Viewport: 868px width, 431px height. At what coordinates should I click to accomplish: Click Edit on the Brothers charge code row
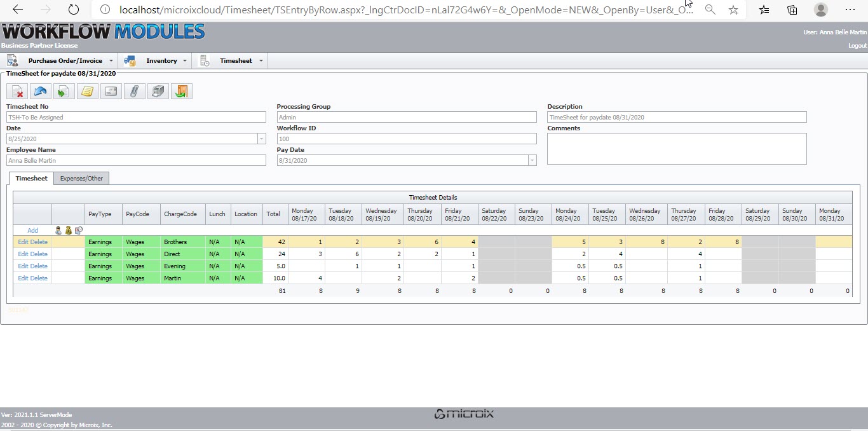click(23, 242)
